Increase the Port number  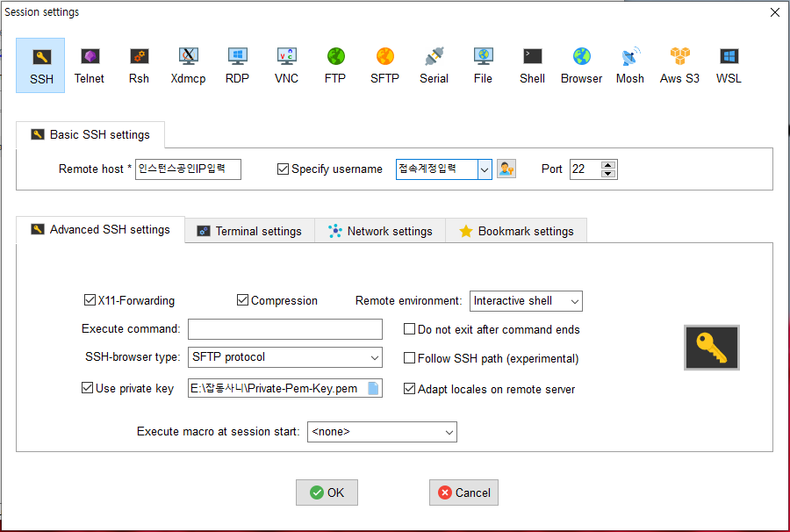(x=608, y=165)
